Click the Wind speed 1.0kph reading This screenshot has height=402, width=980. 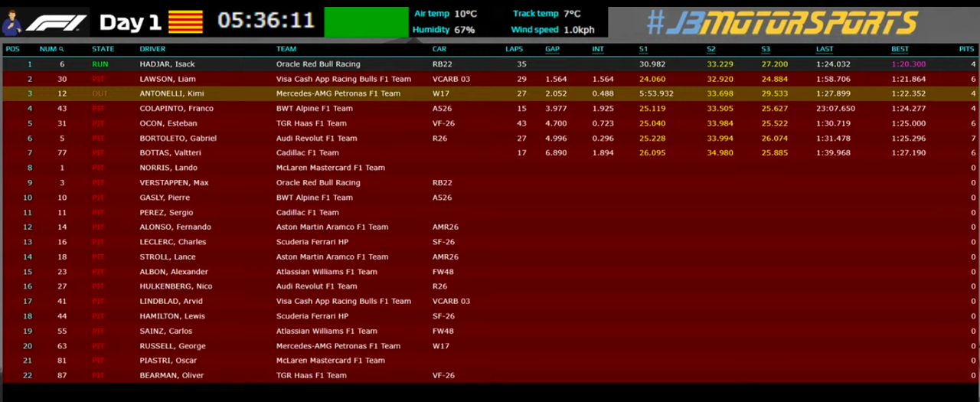[x=551, y=30]
